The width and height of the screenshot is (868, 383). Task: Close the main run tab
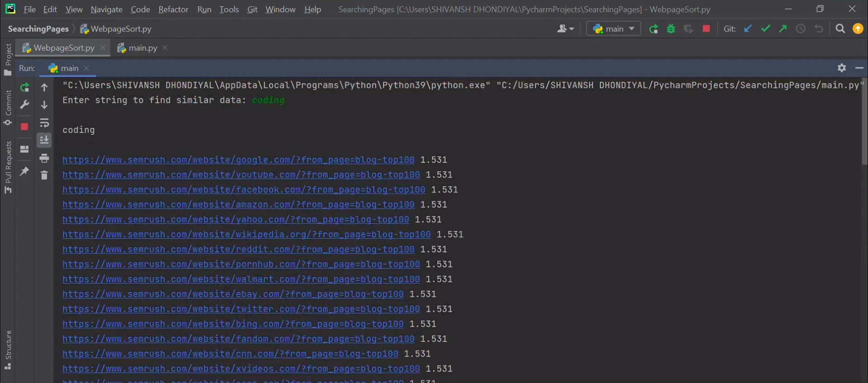86,68
